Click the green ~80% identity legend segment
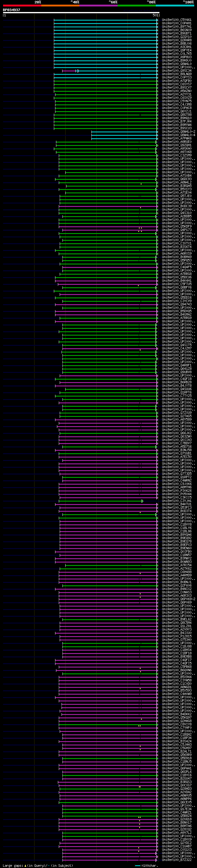The image size is (197, 868). point(137,5)
